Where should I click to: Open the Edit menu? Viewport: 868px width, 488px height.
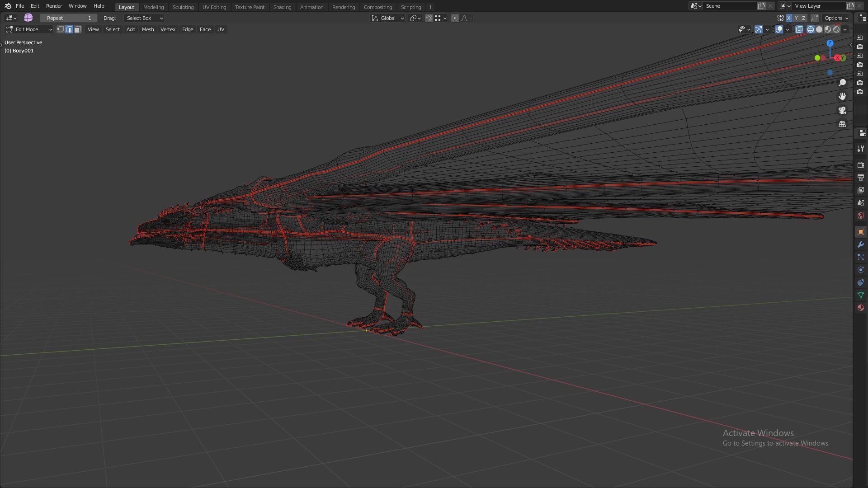click(x=35, y=6)
